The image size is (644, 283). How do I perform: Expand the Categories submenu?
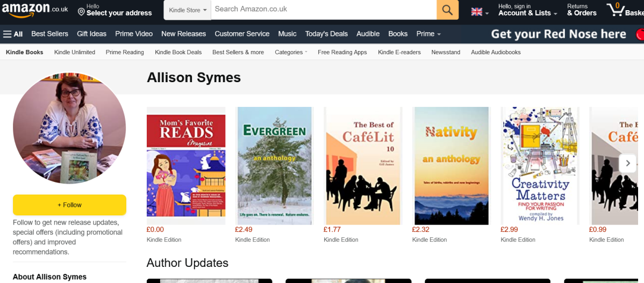pos(291,52)
